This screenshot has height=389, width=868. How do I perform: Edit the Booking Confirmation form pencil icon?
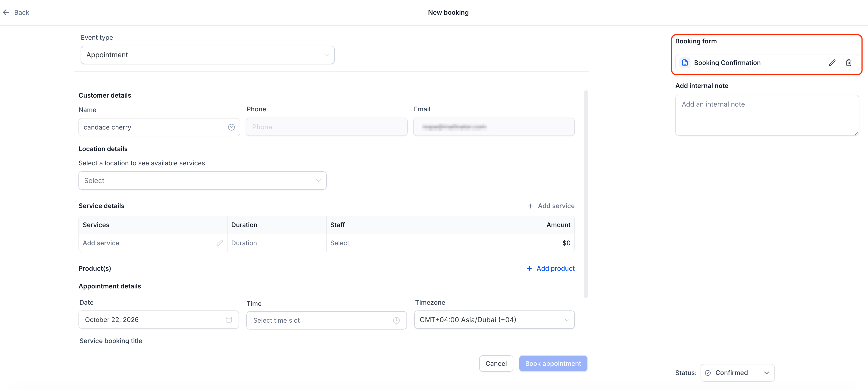point(832,63)
